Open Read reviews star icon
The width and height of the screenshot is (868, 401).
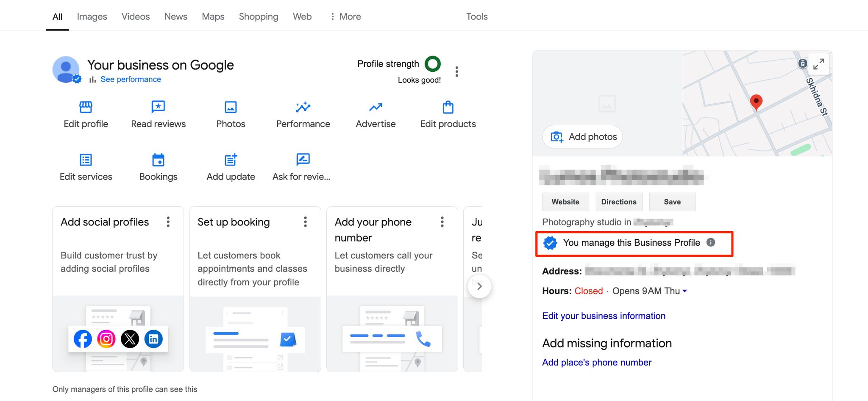pyautogui.click(x=158, y=107)
